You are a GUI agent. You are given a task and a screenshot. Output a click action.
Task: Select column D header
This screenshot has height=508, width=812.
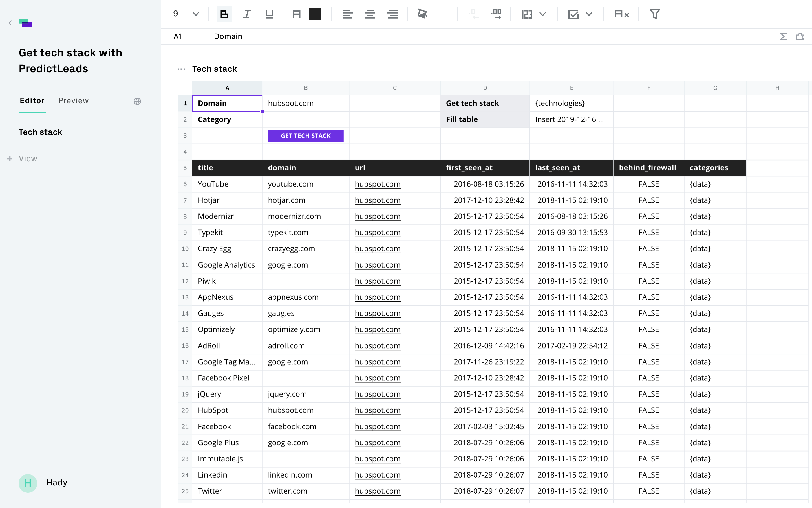485,88
